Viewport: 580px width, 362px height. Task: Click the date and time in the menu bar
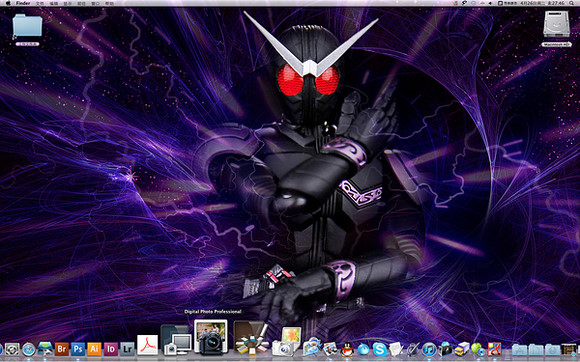[543, 3]
